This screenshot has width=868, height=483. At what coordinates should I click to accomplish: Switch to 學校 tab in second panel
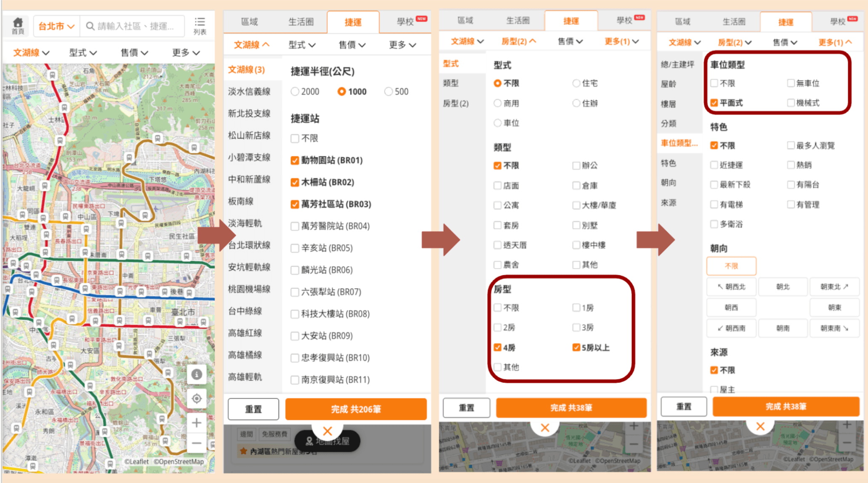[405, 22]
